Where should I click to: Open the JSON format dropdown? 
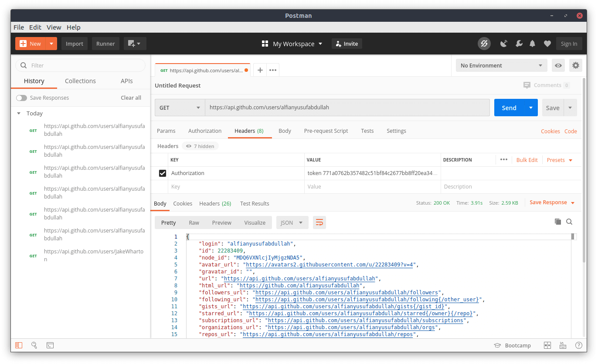coord(292,222)
